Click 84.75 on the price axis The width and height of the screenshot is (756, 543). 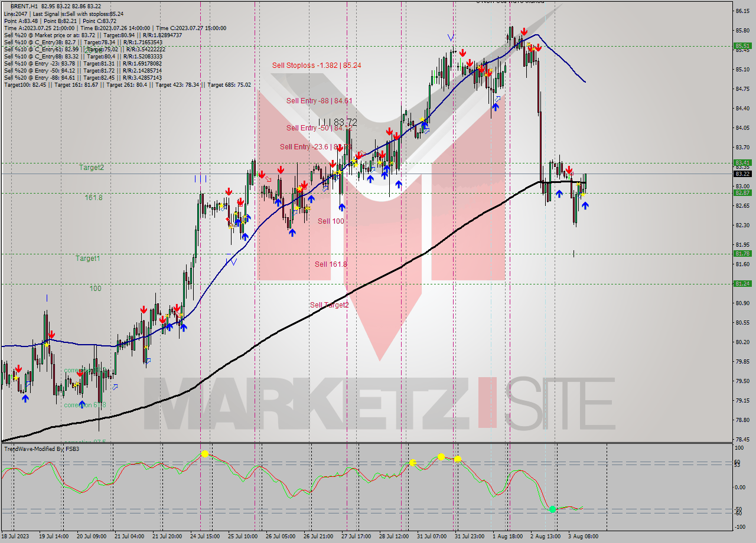point(742,89)
